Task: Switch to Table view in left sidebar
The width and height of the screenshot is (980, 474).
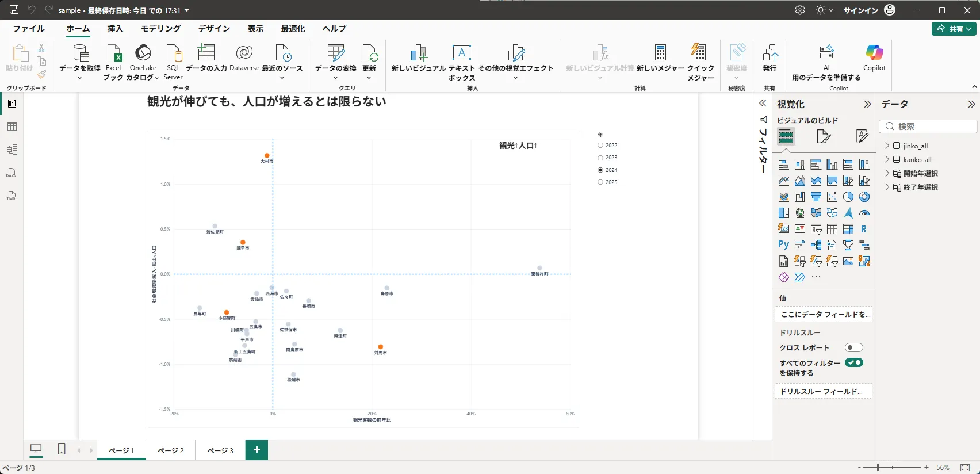Action: 12,127
